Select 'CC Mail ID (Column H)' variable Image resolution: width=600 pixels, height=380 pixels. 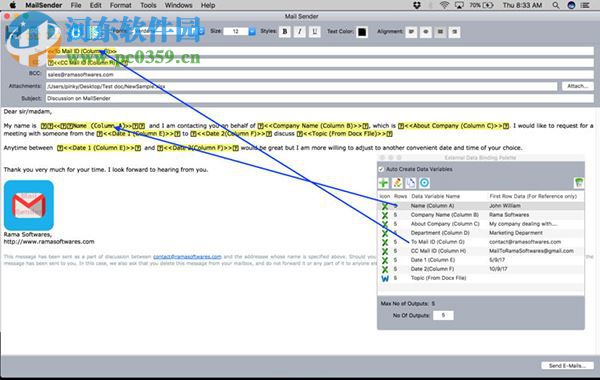(x=439, y=251)
